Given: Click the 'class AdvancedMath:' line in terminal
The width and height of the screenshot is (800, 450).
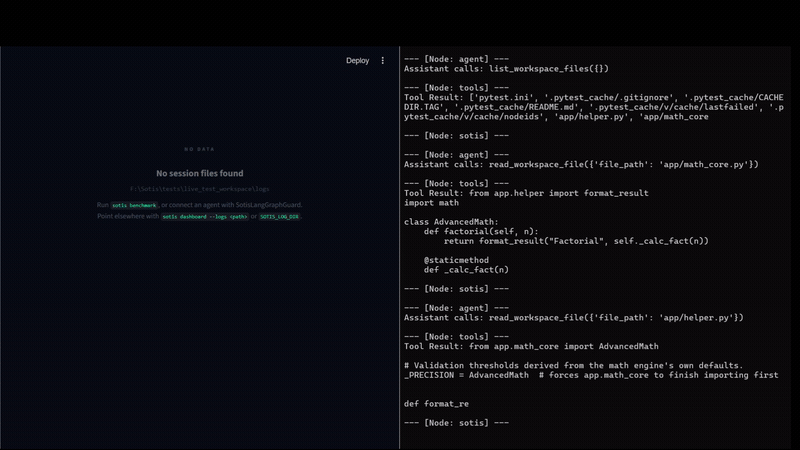Looking at the screenshot, I should click(451, 222).
